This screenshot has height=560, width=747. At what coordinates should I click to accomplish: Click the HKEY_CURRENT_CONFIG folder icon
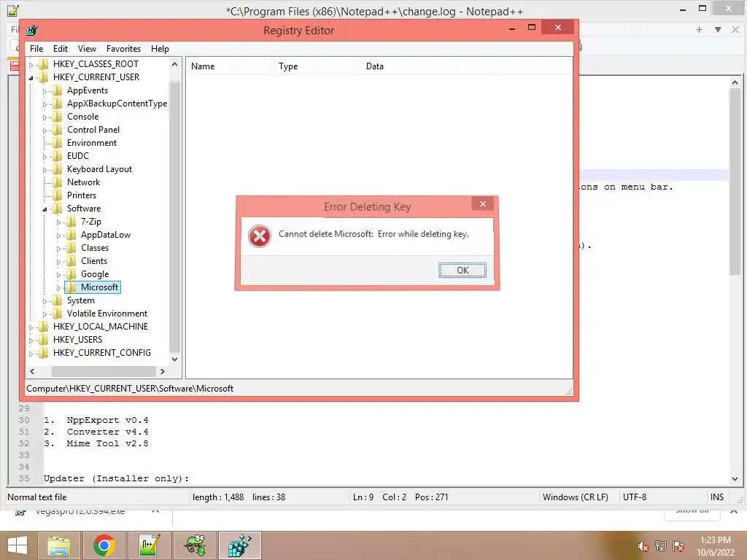(x=43, y=353)
